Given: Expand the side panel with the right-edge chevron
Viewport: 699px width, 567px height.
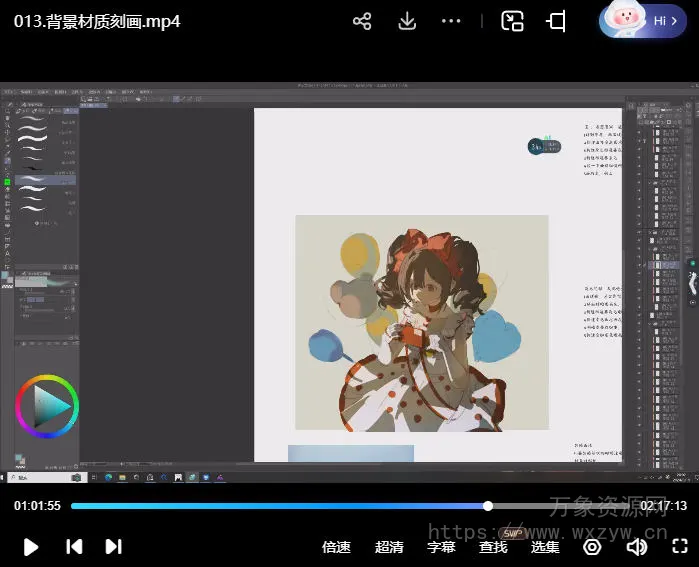Looking at the screenshot, I should click(691, 283).
